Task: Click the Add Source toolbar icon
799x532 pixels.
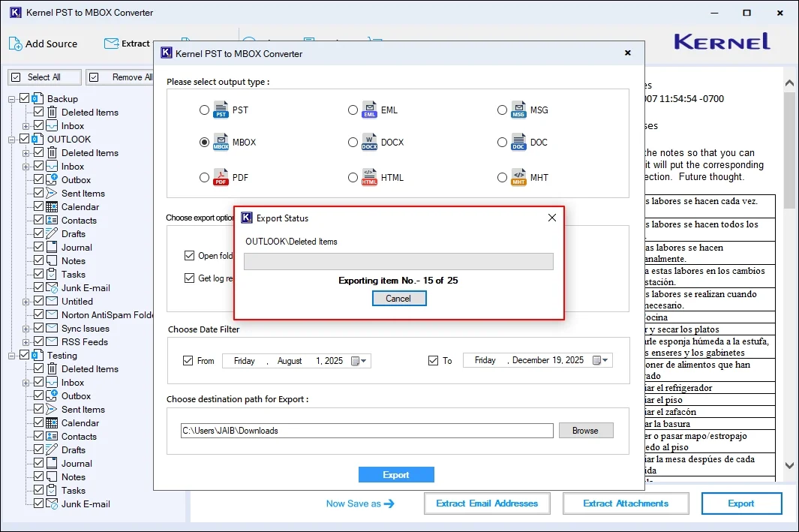Action: coord(15,44)
